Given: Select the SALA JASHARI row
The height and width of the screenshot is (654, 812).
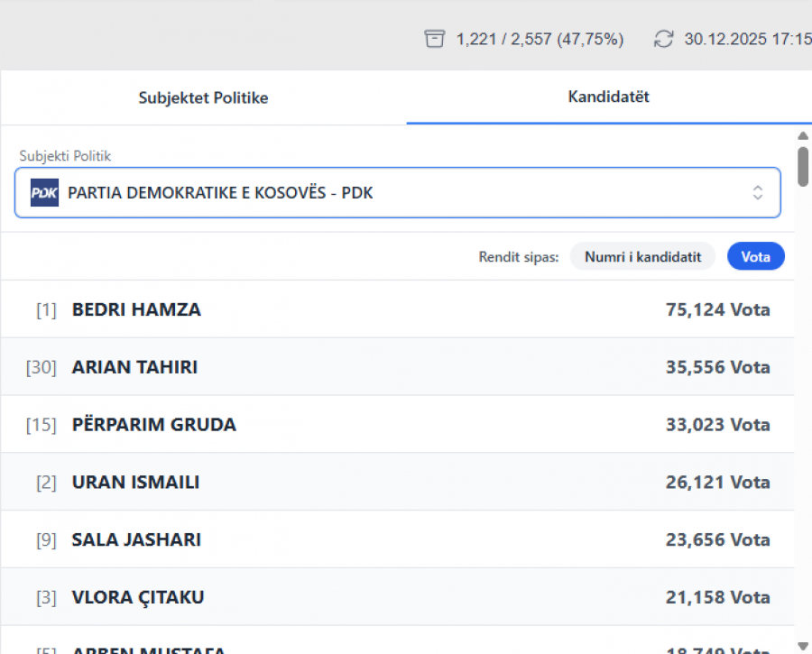Looking at the screenshot, I should click(397, 539).
